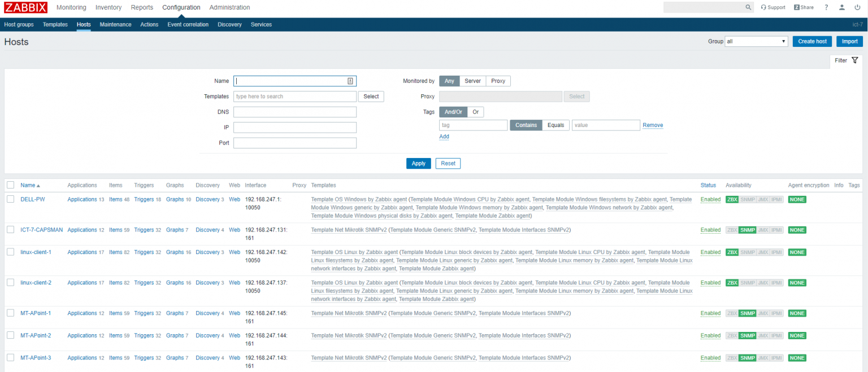Click the SNMP availability icon for ICT-7-CAPSMAN
This screenshot has width=868, height=372.
(x=747, y=230)
